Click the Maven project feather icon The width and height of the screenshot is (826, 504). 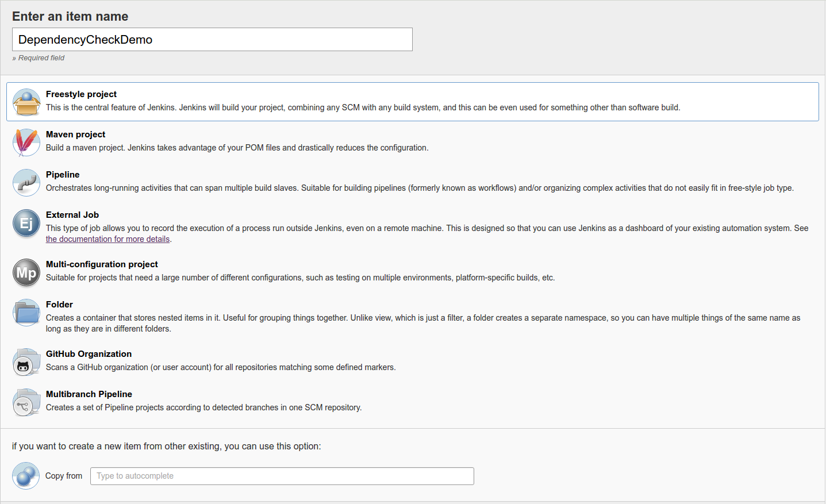click(x=26, y=143)
